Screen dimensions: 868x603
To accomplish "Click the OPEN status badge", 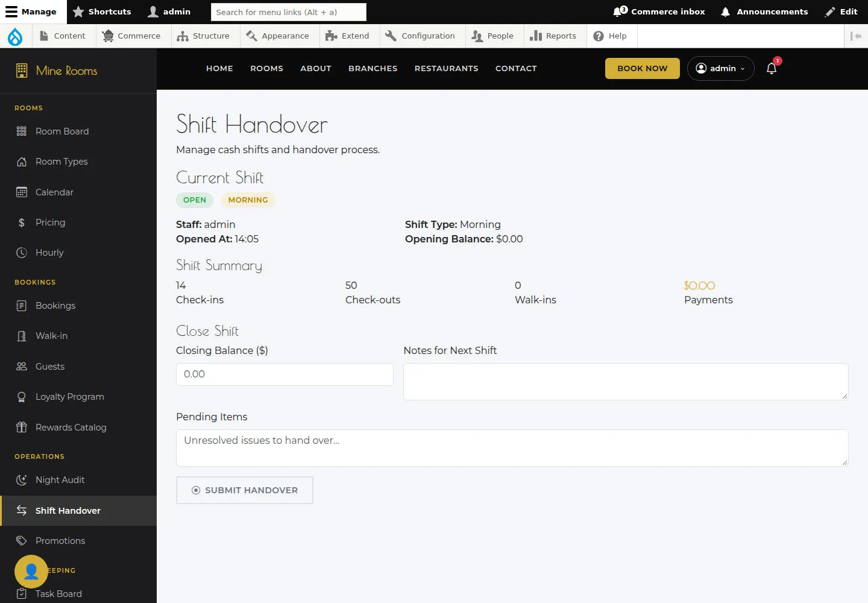I will point(195,200).
